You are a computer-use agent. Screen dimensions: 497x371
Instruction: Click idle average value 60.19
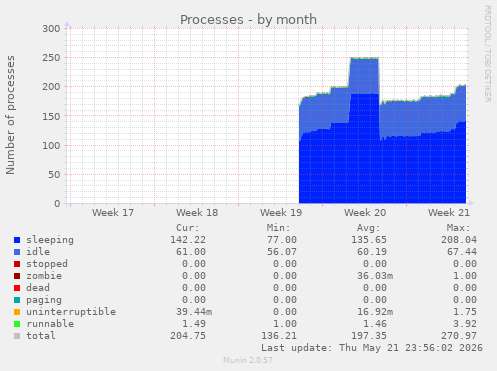(372, 252)
